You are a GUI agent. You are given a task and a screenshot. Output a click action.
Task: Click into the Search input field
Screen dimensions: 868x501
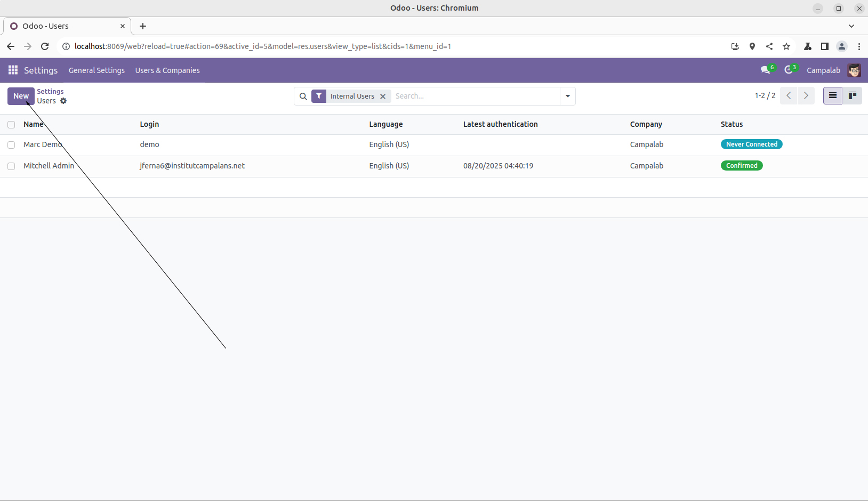pos(475,96)
